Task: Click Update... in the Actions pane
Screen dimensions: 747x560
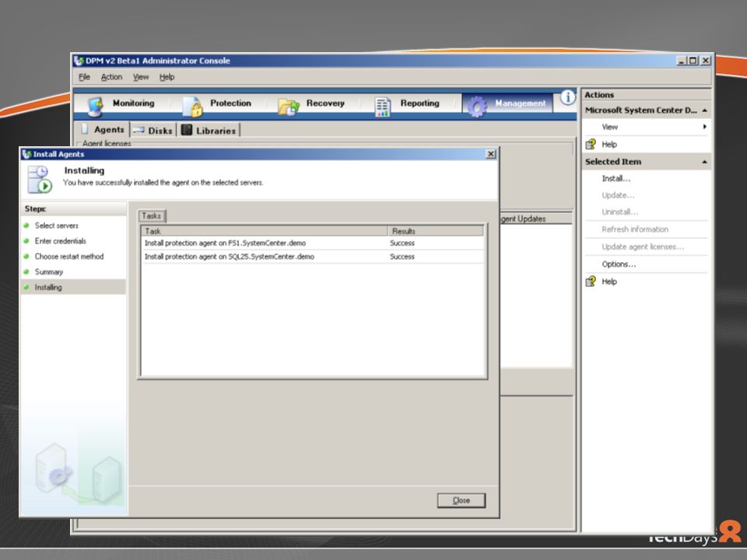Action: pos(618,195)
